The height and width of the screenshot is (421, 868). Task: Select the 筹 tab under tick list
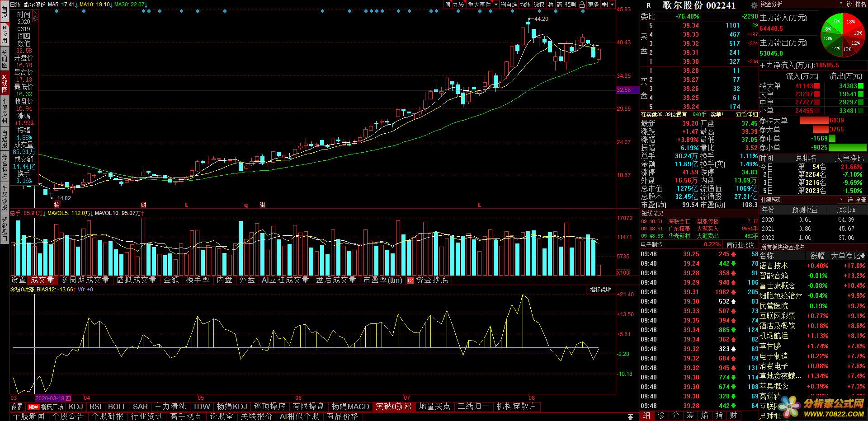pyautogui.click(x=690, y=416)
